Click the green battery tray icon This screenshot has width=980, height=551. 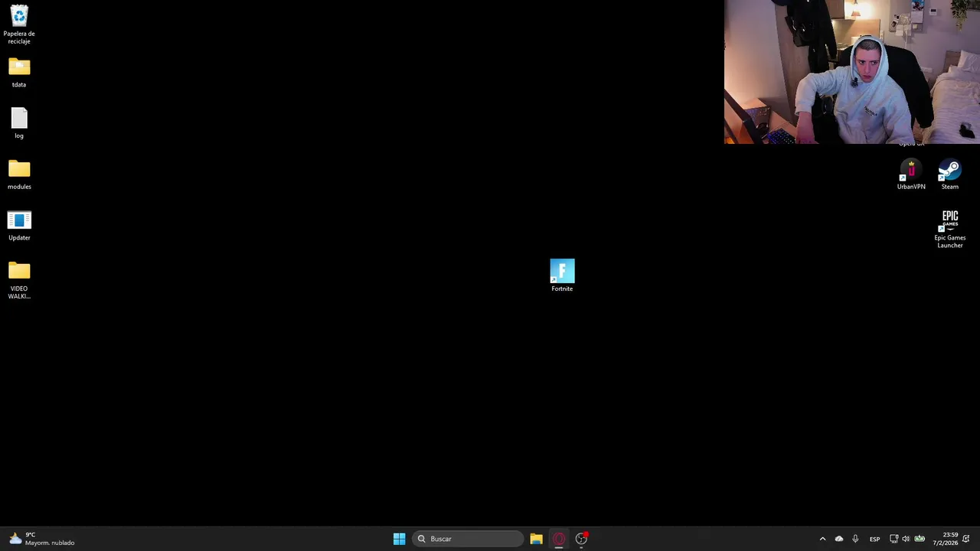[x=920, y=539]
